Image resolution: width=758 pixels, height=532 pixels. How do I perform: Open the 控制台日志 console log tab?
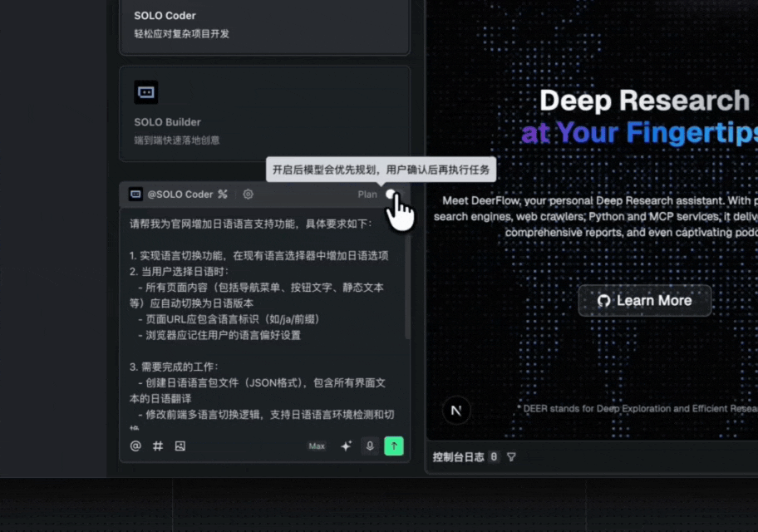coord(458,457)
